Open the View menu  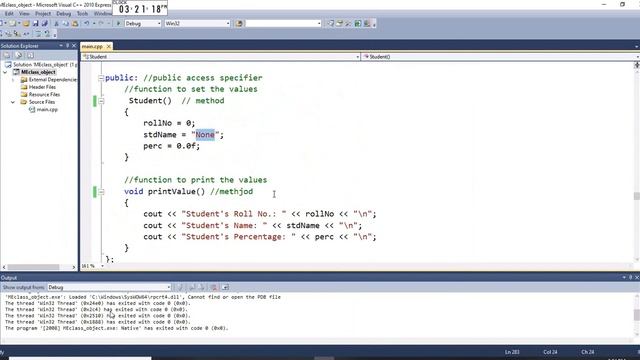tap(24, 13)
